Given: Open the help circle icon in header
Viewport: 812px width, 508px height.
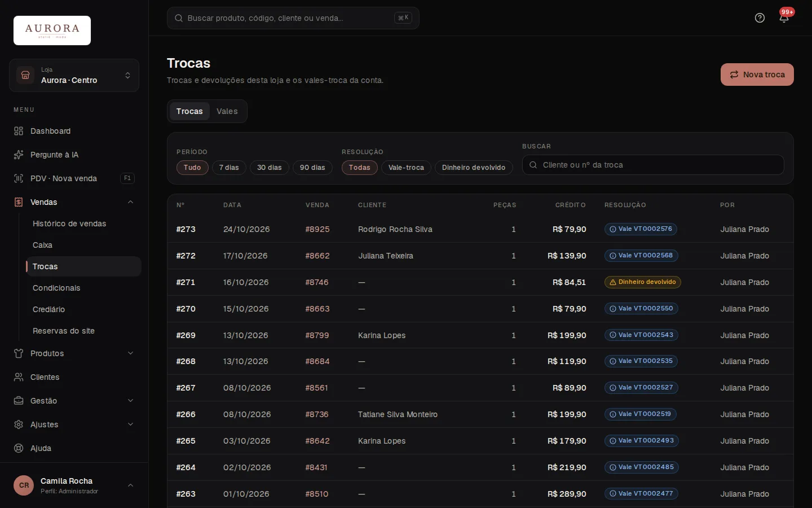Looking at the screenshot, I should [x=760, y=18].
